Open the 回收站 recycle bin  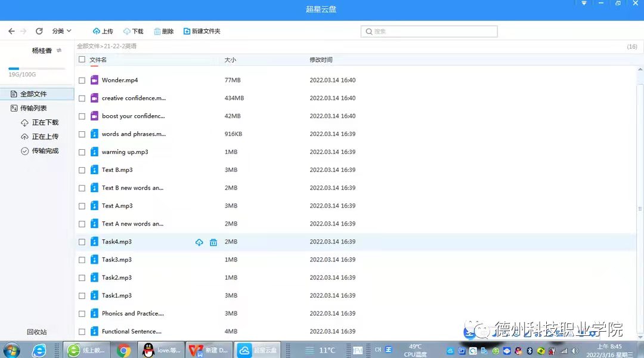tap(36, 332)
